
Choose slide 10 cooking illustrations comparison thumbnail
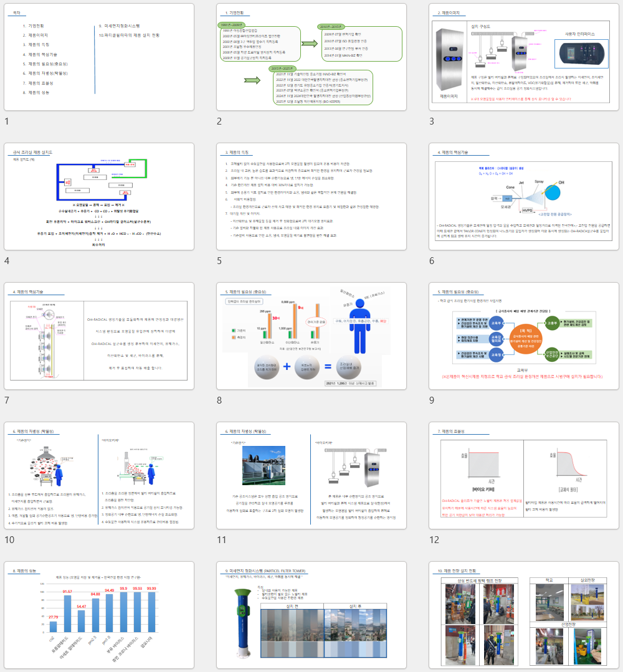click(x=99, y=475)
